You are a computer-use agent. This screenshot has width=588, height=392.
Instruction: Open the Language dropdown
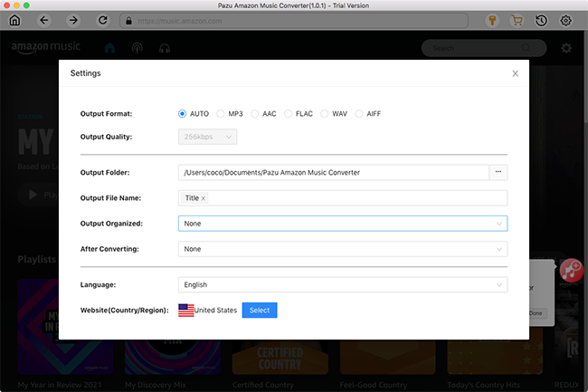point(342,285)
